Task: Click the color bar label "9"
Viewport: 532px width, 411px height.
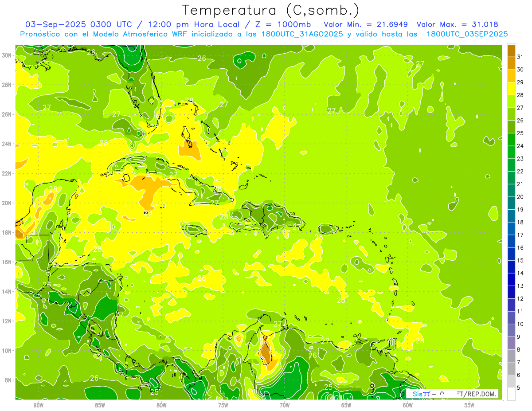Action: point(519,337)
